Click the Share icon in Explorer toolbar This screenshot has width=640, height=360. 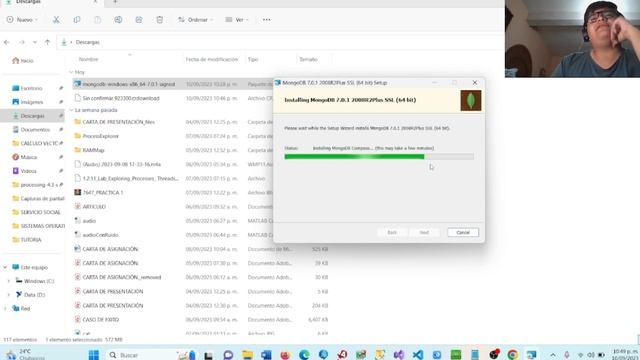point(139,20)
